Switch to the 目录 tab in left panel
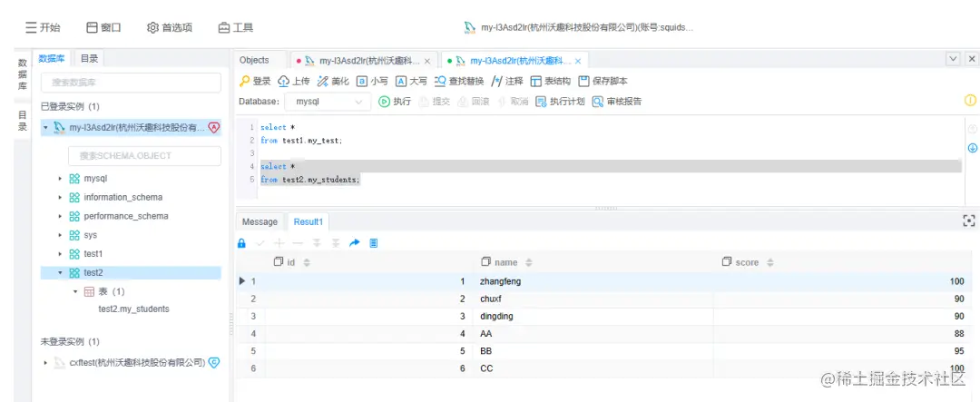 coord(89,58)
